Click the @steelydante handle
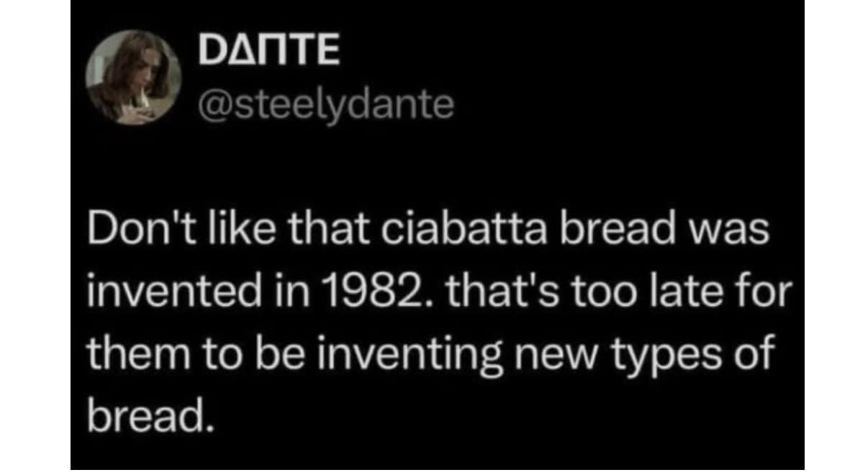Viewport: 868px width, 475px height. 325,106
